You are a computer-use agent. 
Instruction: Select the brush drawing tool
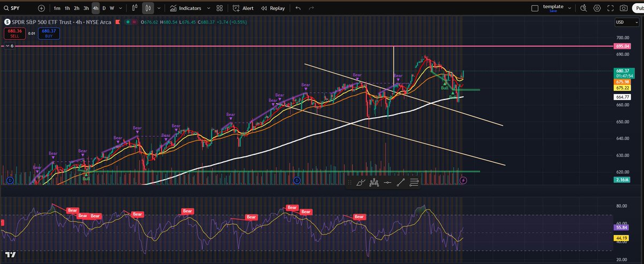(x=361, y=183)
